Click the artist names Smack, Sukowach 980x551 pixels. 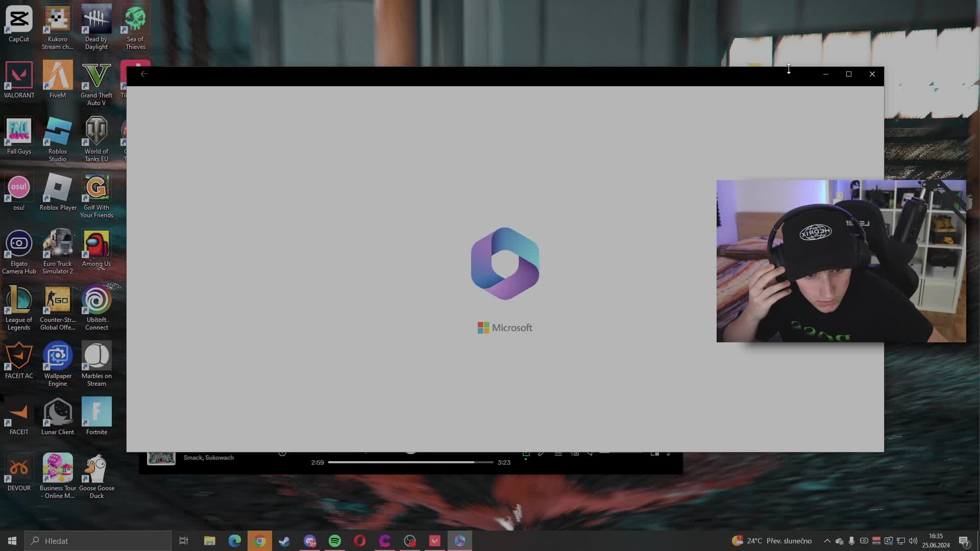click(208, 458)
